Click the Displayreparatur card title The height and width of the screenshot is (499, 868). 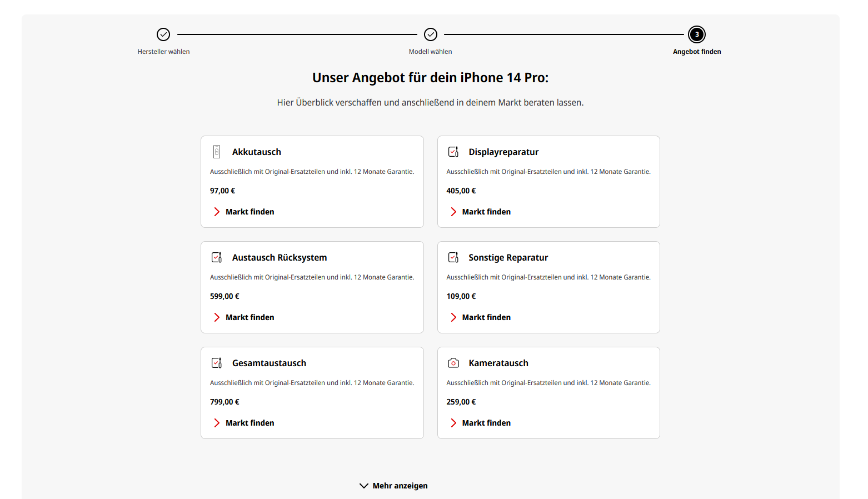click(x=503, y=152)
